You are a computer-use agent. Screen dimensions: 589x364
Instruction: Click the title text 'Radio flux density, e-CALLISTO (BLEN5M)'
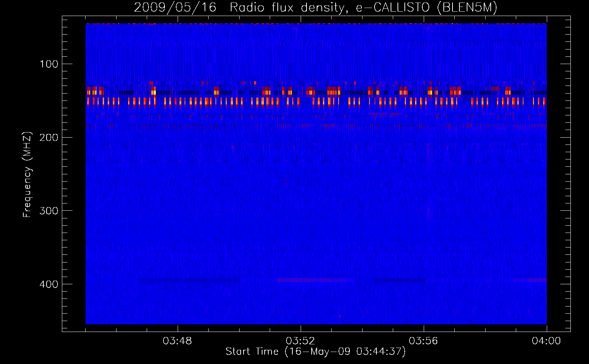click(364, 8)
